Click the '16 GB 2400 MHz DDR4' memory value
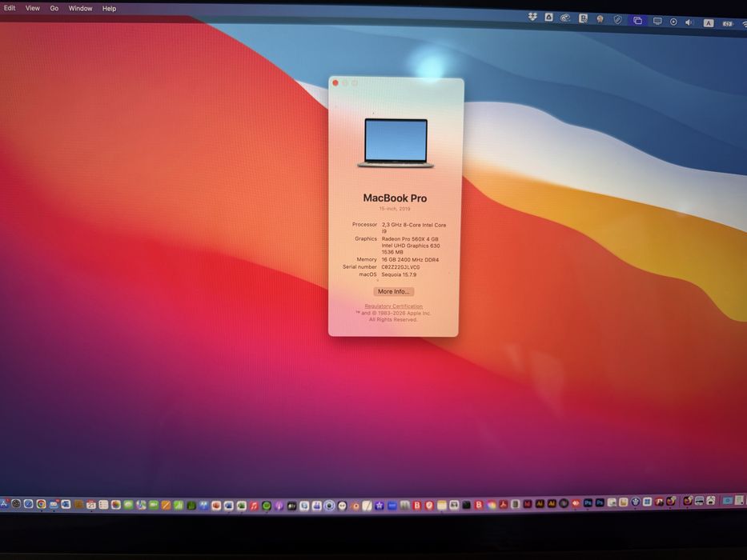Viewport: 747px width, 560px height. point(410,259)
